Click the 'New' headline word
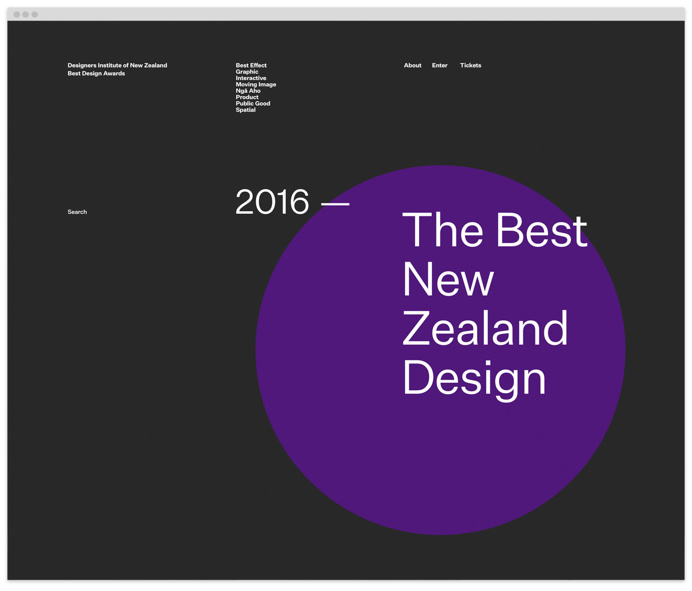This screenshot has width=692, height=591. [448, 279]
